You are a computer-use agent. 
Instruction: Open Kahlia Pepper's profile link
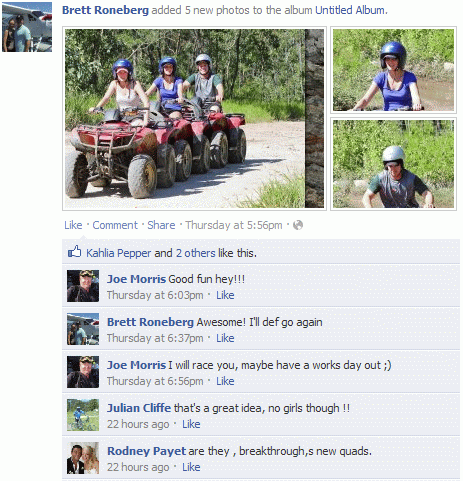(x=119, y=253)
